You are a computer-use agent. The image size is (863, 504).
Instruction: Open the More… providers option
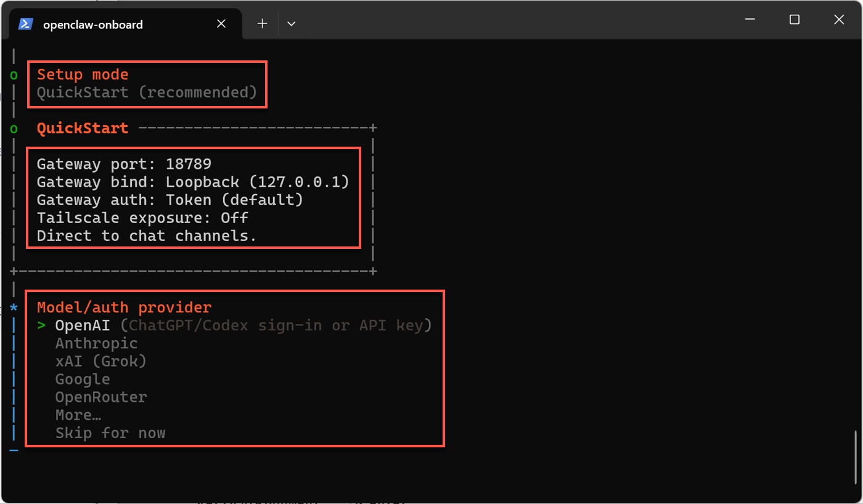(78, 415)
